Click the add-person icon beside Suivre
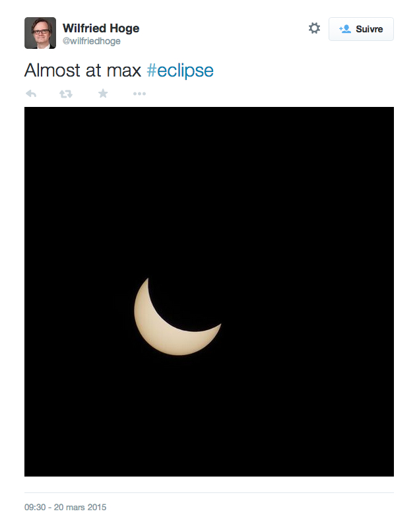The image size is (419, 532). 345,29
